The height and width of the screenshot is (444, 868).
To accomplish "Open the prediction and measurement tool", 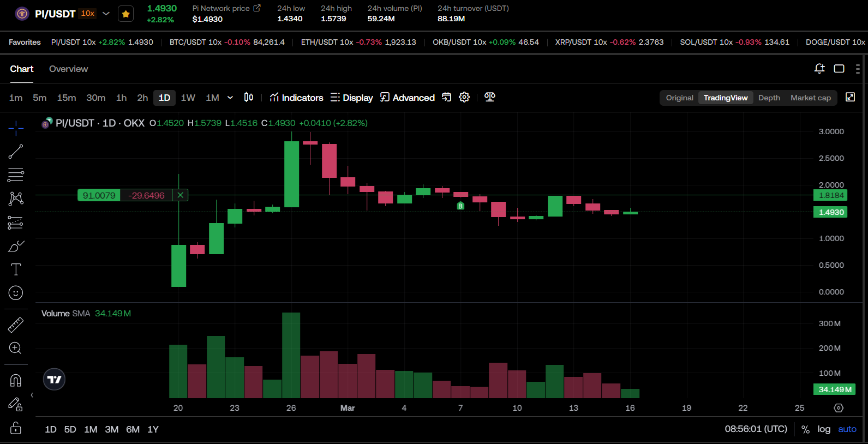I will click(16, 223).
